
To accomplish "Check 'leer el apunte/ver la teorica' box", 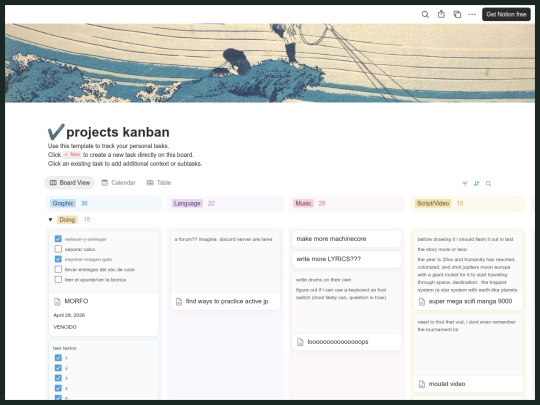I will tap(58, 279).
